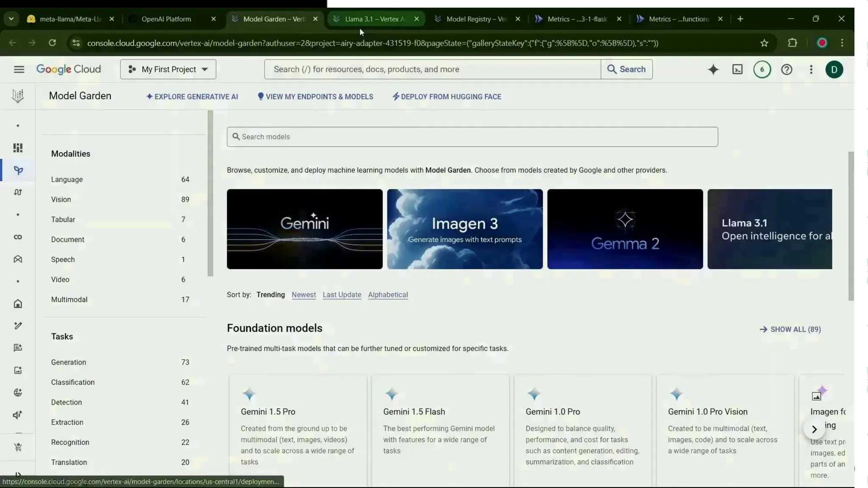Bookmark this page with the star icon
Screen dimensions: 868x488
[x=764, y=43]
